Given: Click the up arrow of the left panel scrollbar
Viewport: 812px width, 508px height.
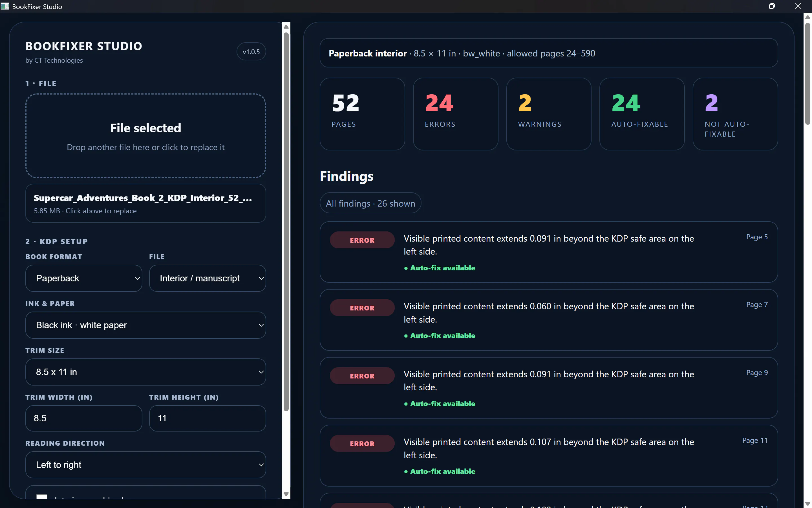Looking at the screenshot, I should point(286,27).
